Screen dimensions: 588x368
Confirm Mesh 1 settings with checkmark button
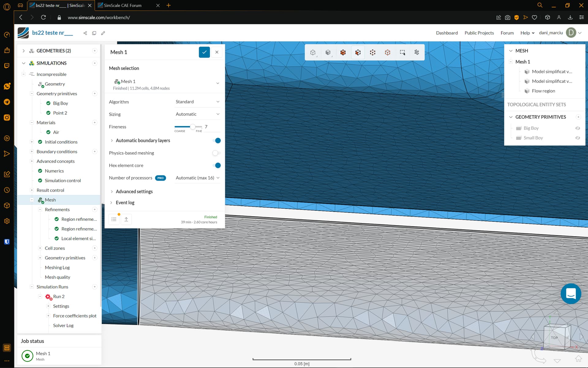click(x=204, y=52)
